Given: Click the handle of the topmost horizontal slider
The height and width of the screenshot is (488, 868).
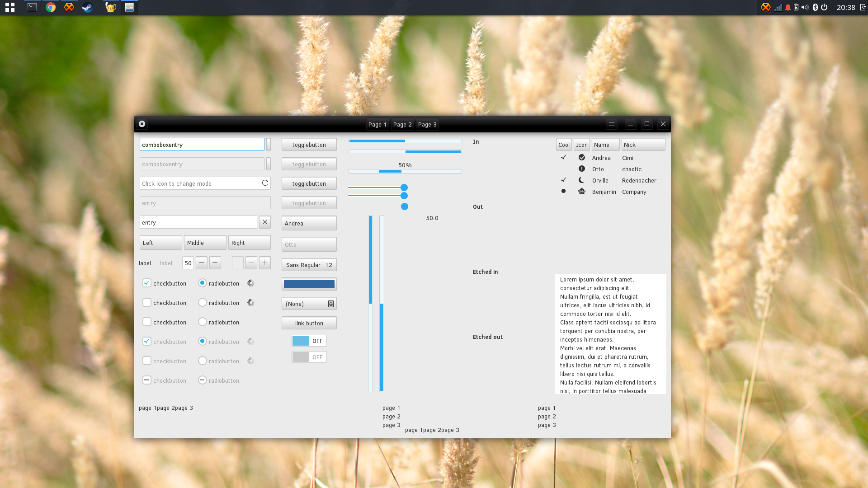Looking at the screenshot, I should point(404,188).
